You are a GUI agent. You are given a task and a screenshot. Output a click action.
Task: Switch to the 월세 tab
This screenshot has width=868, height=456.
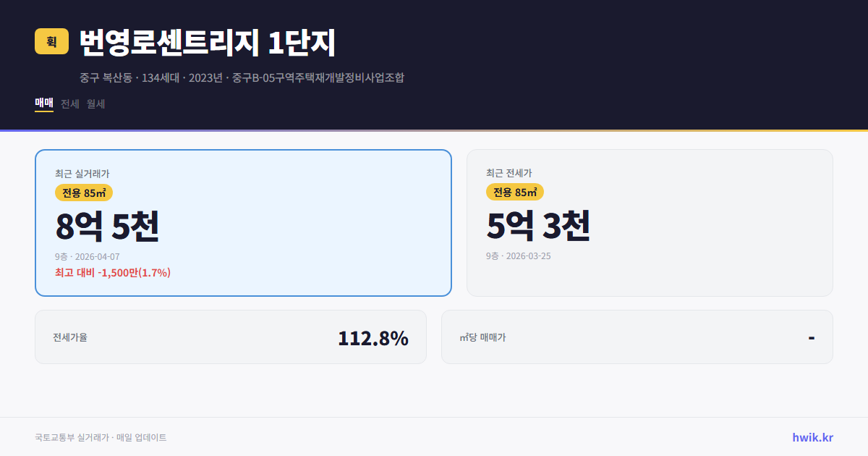[95, 104]
